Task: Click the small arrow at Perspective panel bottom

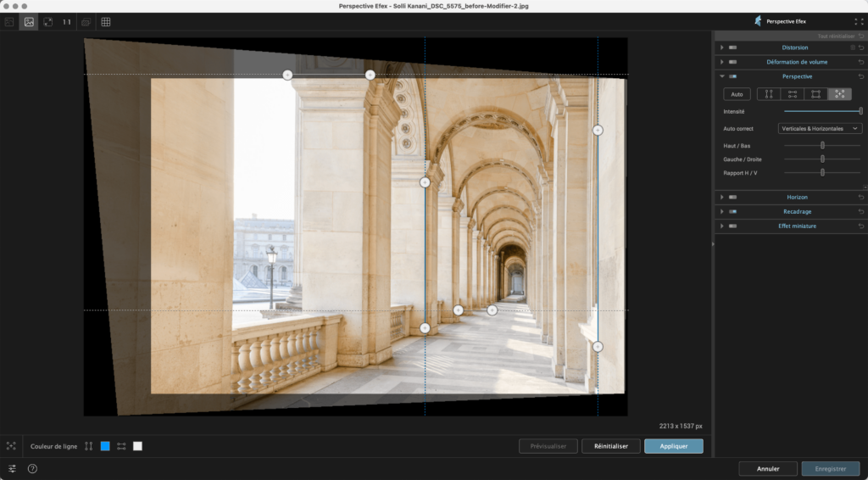Action: (x=865, y=187)
